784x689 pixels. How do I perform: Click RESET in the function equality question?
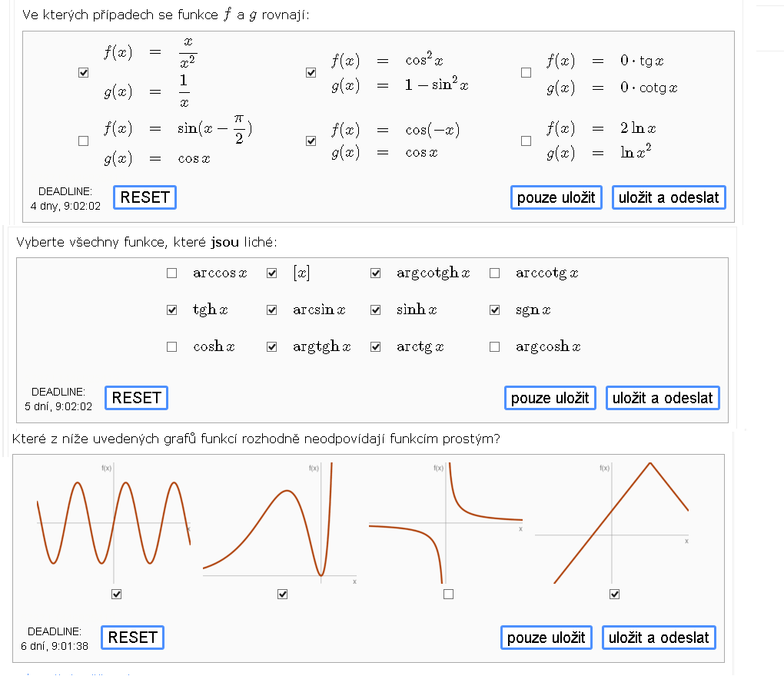tap(145, 197)
